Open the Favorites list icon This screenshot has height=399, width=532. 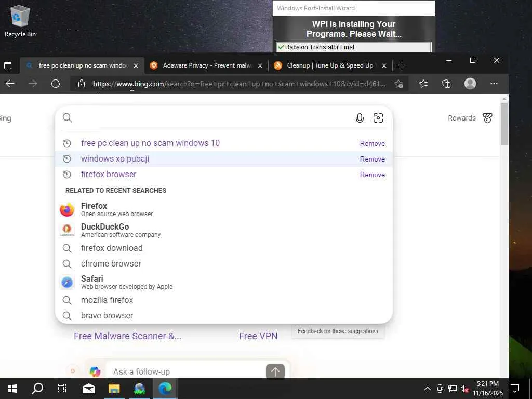click(x=423, y=84)
